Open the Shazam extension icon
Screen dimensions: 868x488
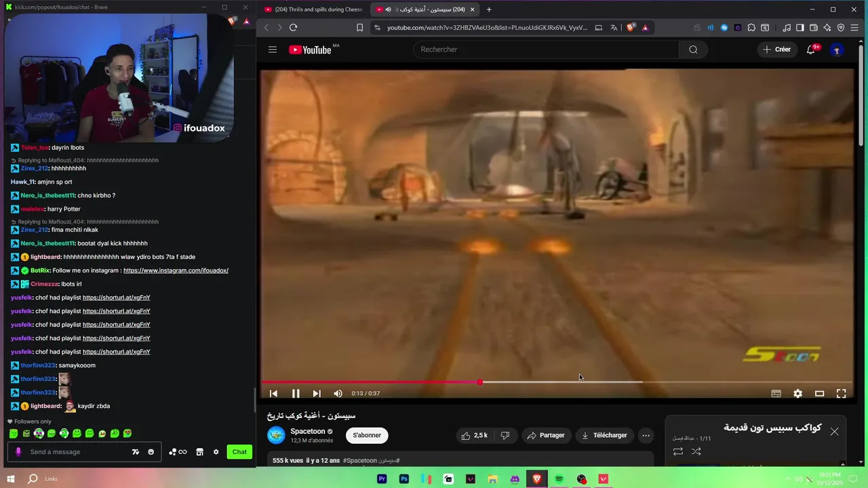click(724, 28)
